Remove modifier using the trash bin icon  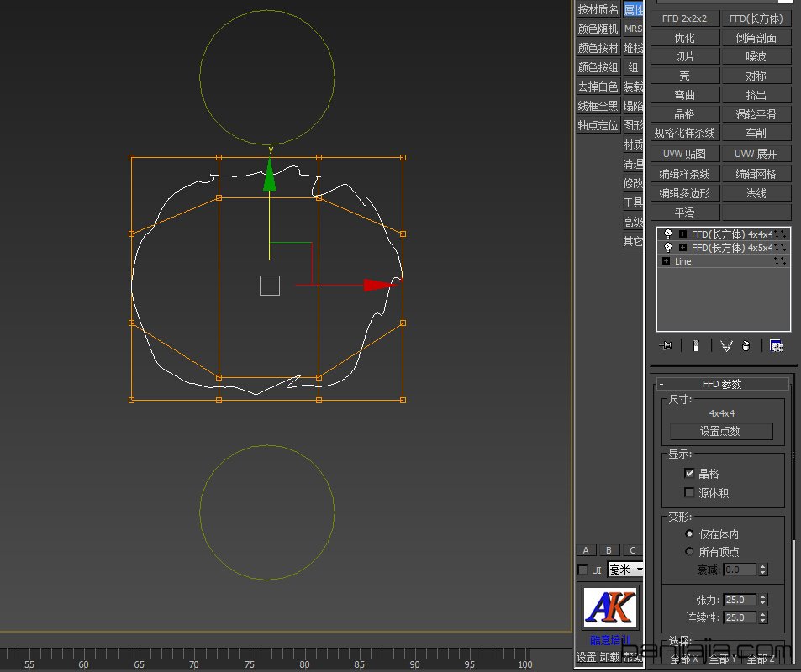click(746, 345)
